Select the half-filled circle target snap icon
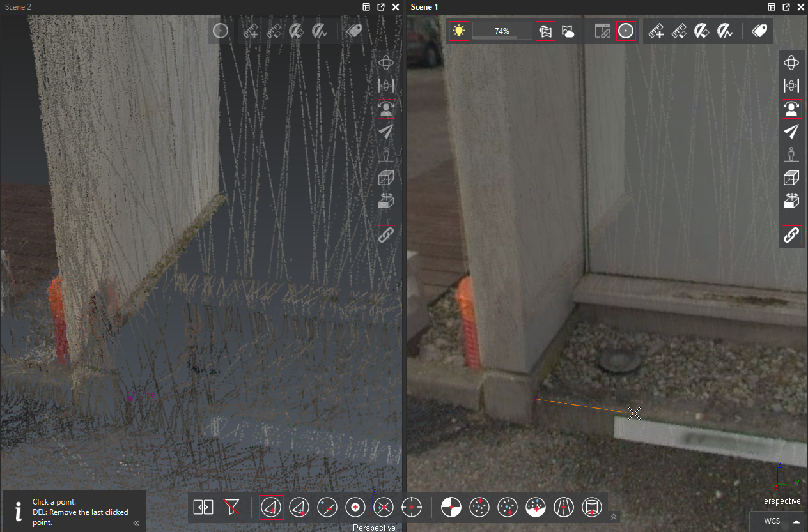 (x=451, y=507)
